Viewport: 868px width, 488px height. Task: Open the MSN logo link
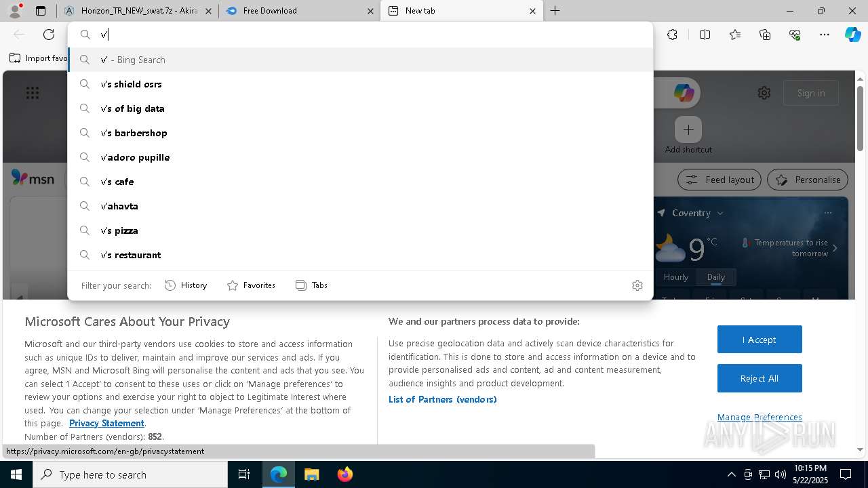[33, 178]
